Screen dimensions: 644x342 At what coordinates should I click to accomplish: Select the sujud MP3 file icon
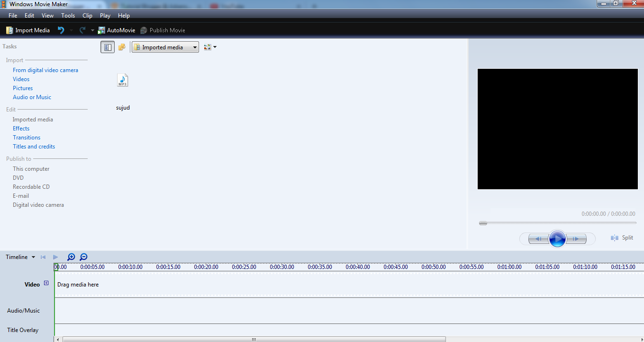pyautogui.click(x=123, y=81)
